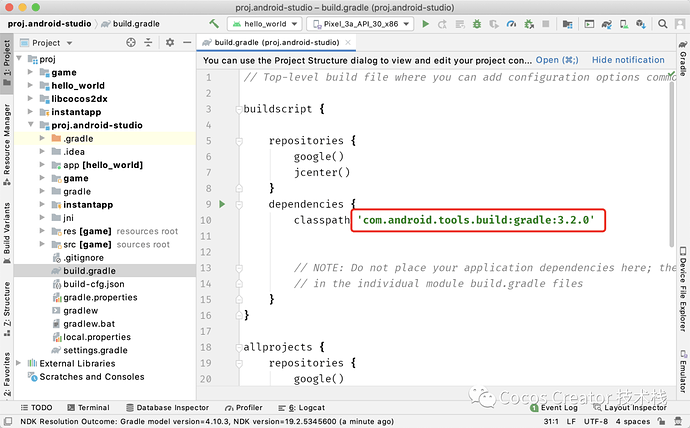Expand the libcocos2dx folder
The width and height of the screenshot is (690, 428).
tap(30, 98)
